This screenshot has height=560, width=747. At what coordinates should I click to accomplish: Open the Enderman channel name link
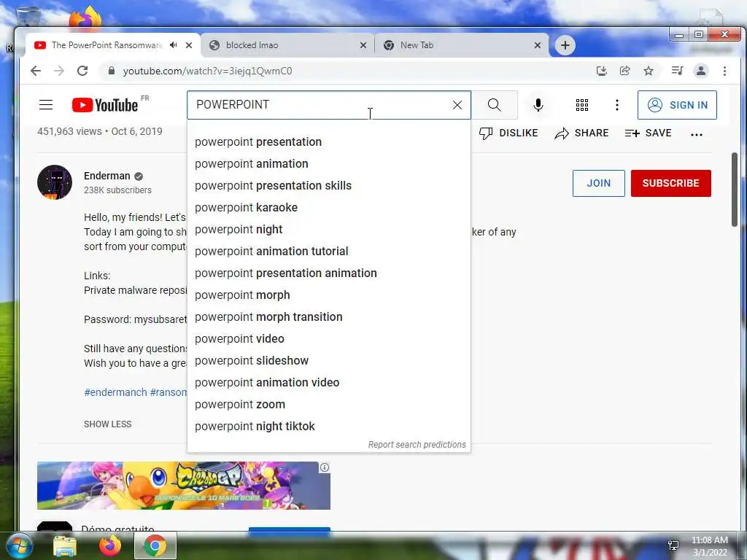coord(107,176)
